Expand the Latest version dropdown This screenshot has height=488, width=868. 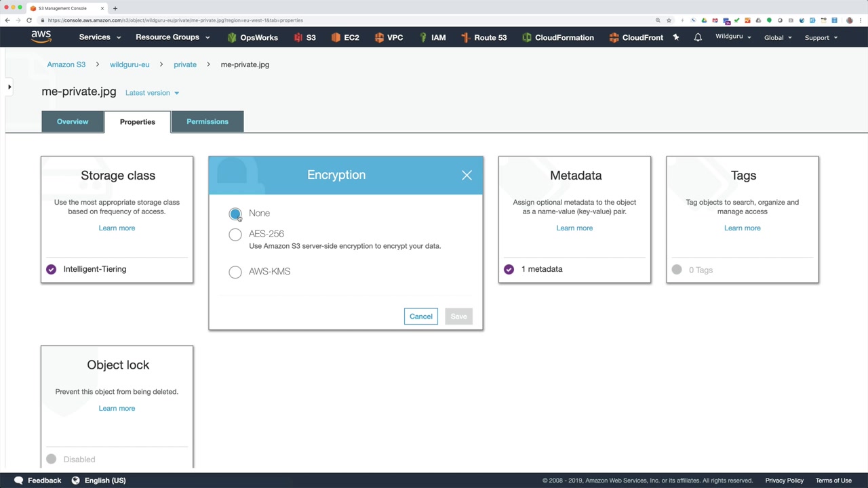point(152,93)
